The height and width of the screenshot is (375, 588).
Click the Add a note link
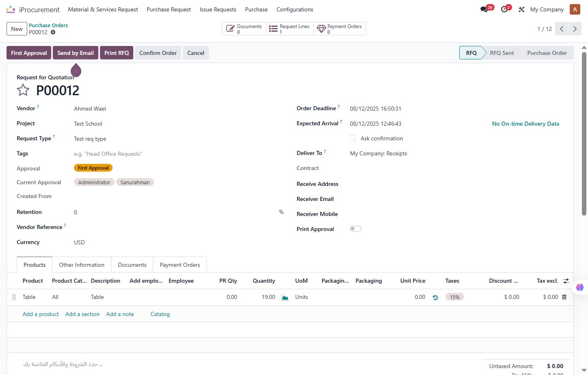point(120,314)
